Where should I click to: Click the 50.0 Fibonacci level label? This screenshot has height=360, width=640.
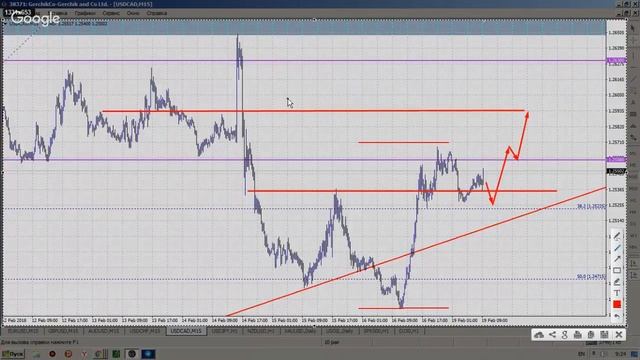pos(591,277)
